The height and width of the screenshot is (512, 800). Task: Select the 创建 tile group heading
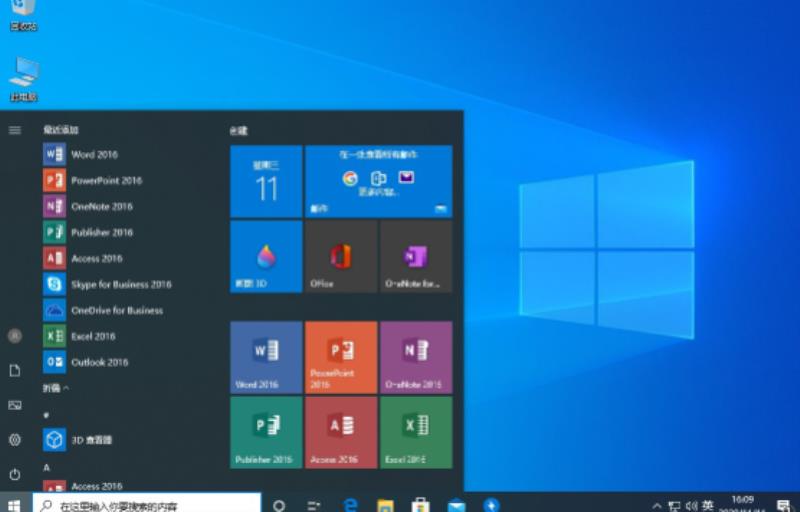[238, 131]
